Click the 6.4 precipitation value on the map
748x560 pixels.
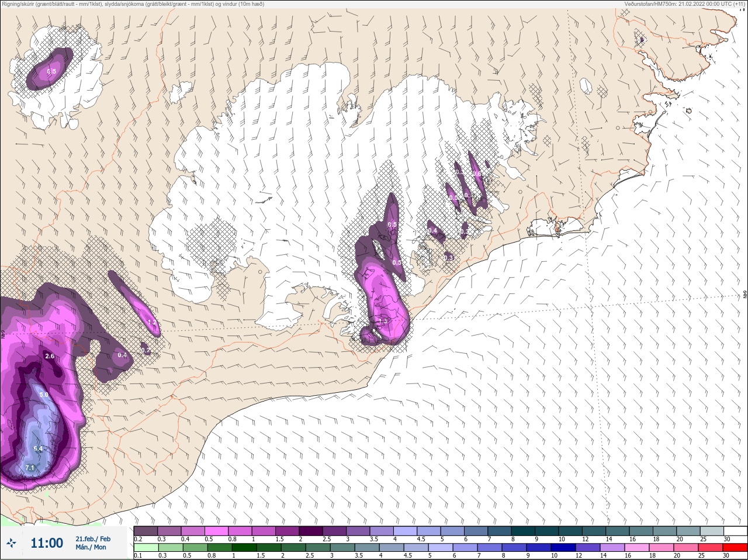pyautogui.click(x=38, y=448)
